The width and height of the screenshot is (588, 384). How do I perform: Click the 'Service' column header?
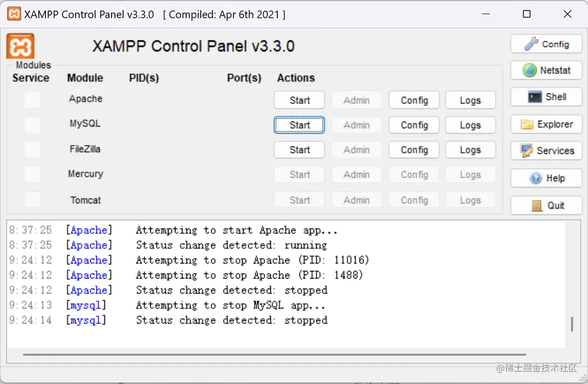[31, 78]
